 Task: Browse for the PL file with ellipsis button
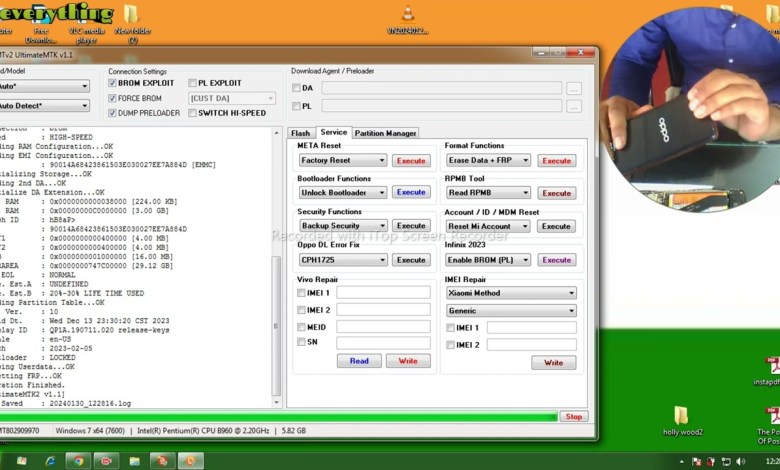(x=574, y=106)
